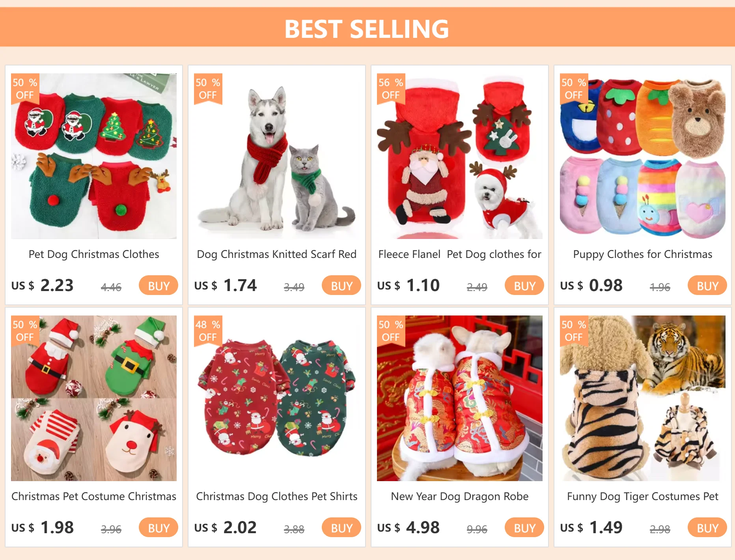Open the Pet Dog Christmas Clothes title link
The image size is (735, 560).
tap(94, 254)
